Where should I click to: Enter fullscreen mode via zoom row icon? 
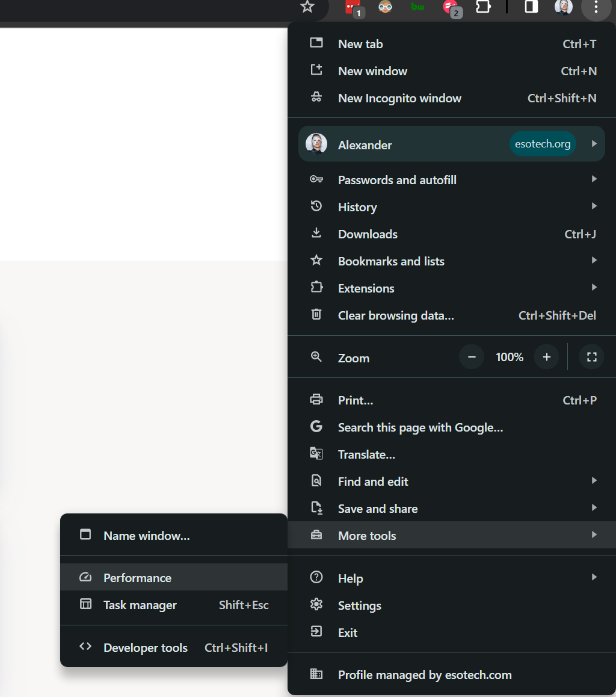click(x=591, y=358)
